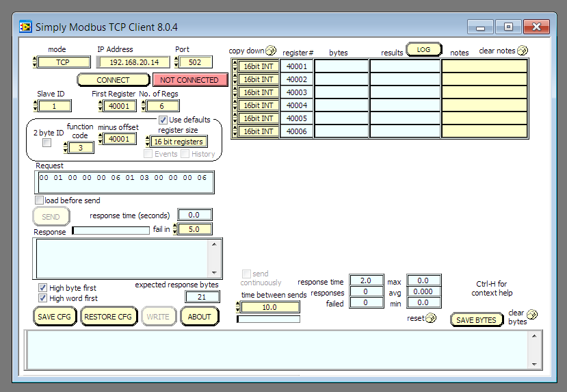Image resolution: width=567 pixels, height=392 pixels.
Task: Click the reset round icon
Action: point(431,318)
